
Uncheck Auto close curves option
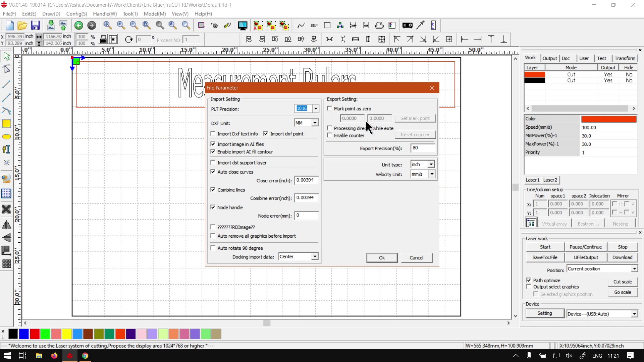(213, 172)
